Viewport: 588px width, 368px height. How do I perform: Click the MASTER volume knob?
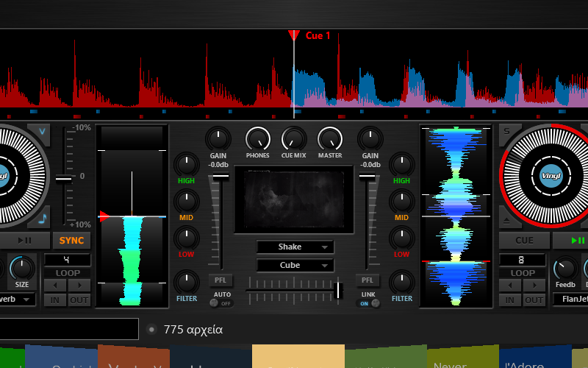(x=330, y=139)
